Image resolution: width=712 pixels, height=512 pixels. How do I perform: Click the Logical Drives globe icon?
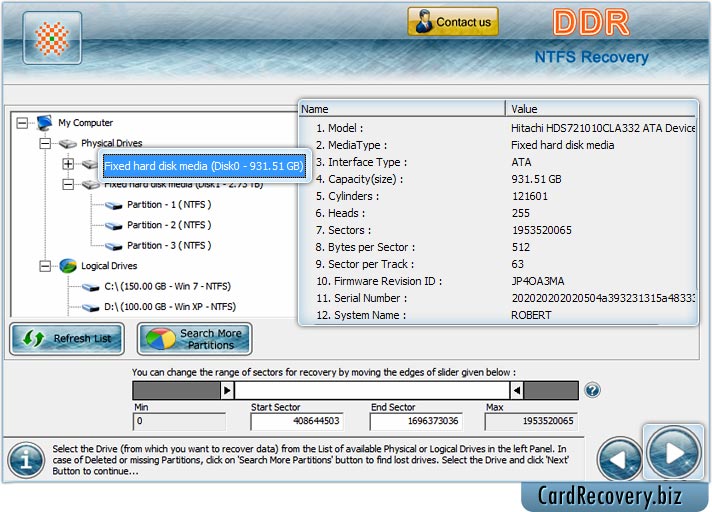68,266
